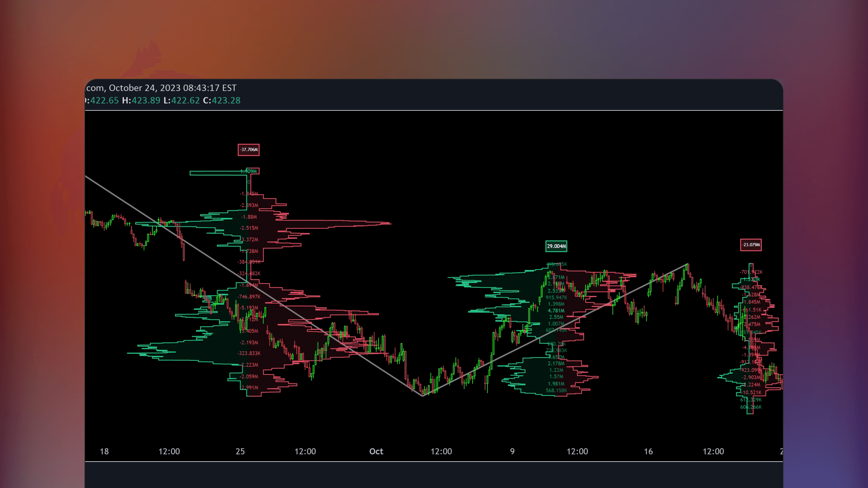The image size is (868, 488).
Task: Click the -2.991M profile value
Action: click(249, 388)
